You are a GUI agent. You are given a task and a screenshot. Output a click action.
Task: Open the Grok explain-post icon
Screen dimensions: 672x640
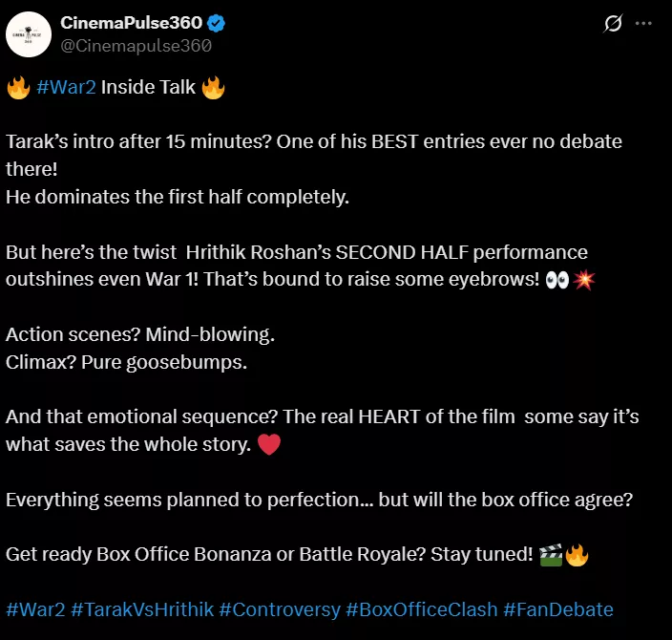[614, 24]
